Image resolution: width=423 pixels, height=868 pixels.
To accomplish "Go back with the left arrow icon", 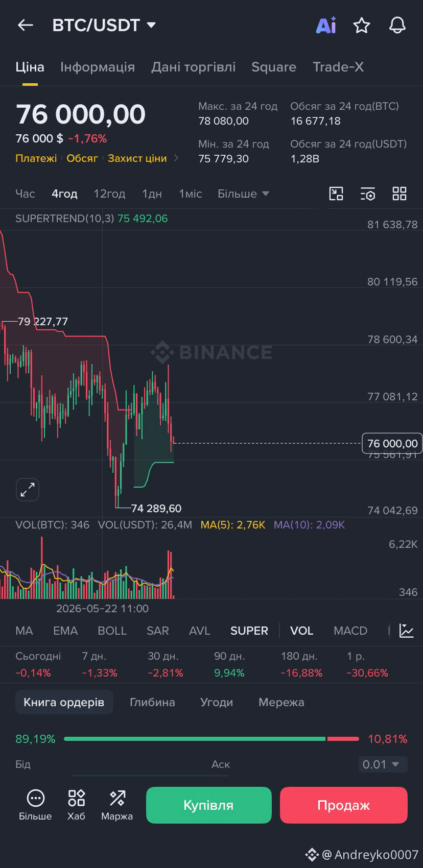I will pos(26,25).
